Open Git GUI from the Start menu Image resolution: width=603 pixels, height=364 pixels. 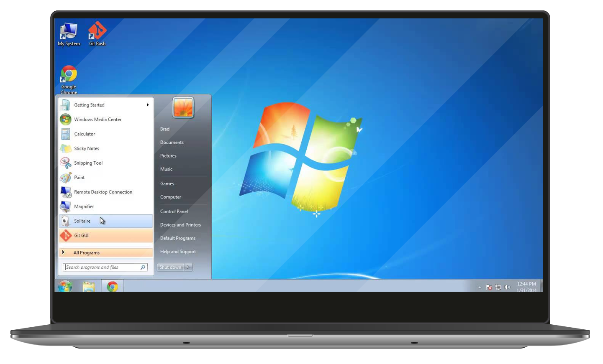(82, 236)
